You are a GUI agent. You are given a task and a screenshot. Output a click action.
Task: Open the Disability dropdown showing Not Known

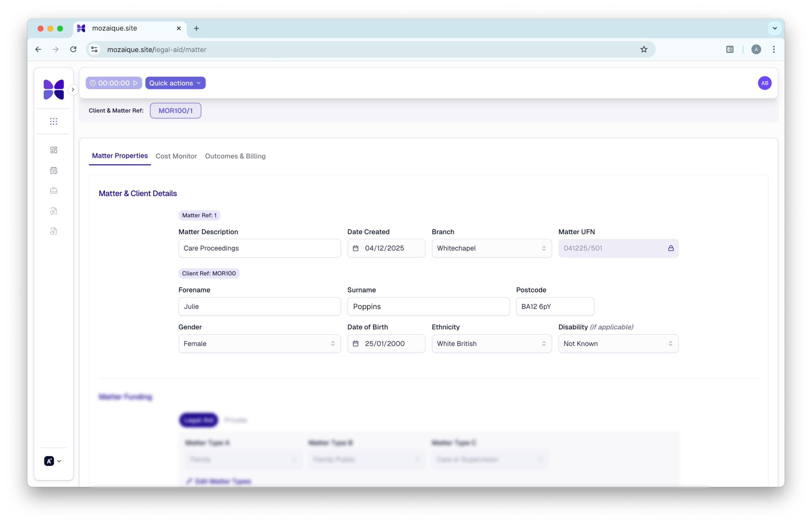pos(618,344)
